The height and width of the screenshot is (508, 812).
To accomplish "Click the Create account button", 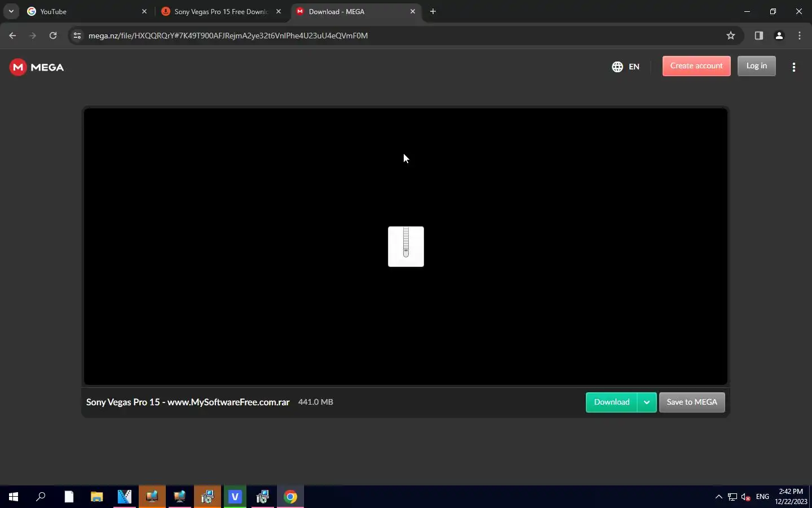I will pyautogui.click(x=696, y=66).
